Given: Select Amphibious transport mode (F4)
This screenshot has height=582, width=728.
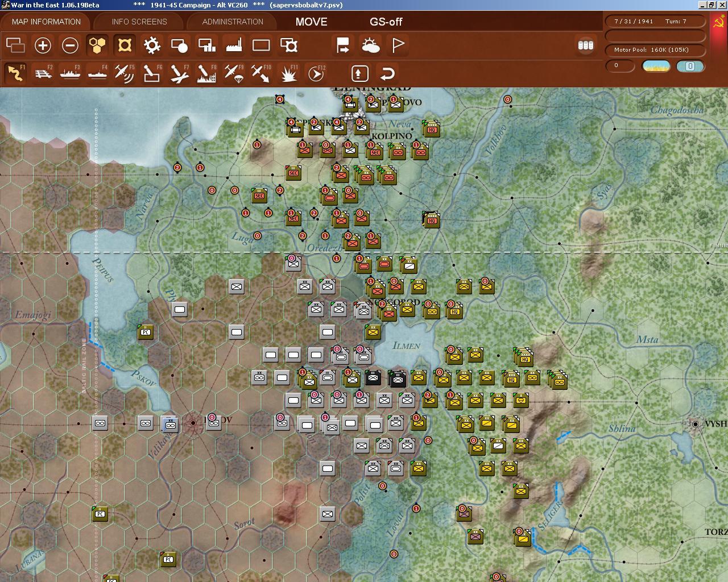Looking at the screenshot, I should [97, 73].
